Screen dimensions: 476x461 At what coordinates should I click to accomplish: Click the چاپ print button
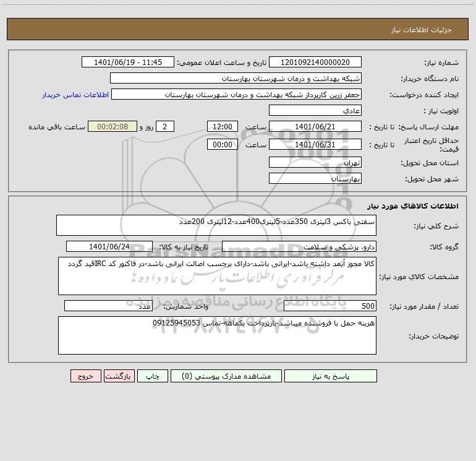[153, 376]
